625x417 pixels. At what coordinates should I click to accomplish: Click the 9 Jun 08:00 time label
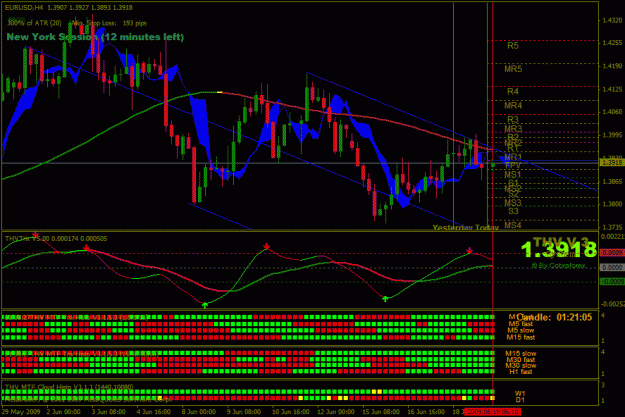pos(244,411)
